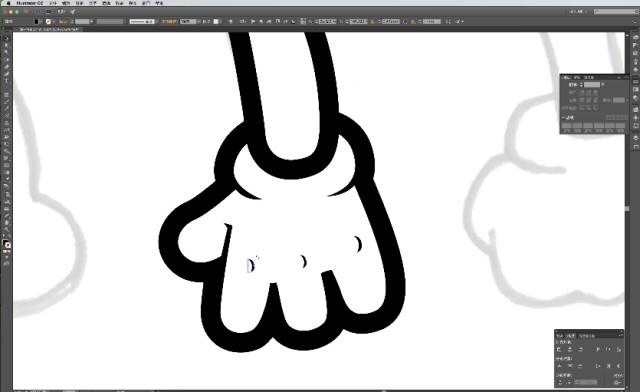Click horizontal align center in Align panel
The width and height of the screenshot is (640, 392).
point(570,350)
